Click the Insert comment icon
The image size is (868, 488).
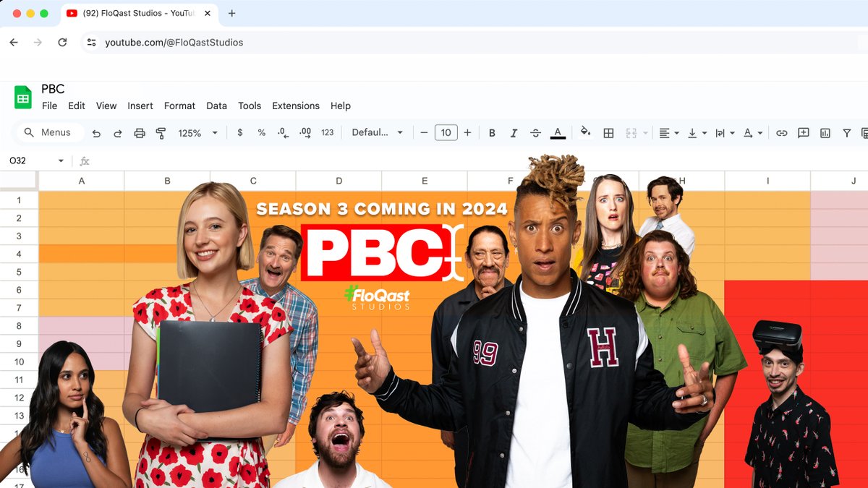(803, 133)
